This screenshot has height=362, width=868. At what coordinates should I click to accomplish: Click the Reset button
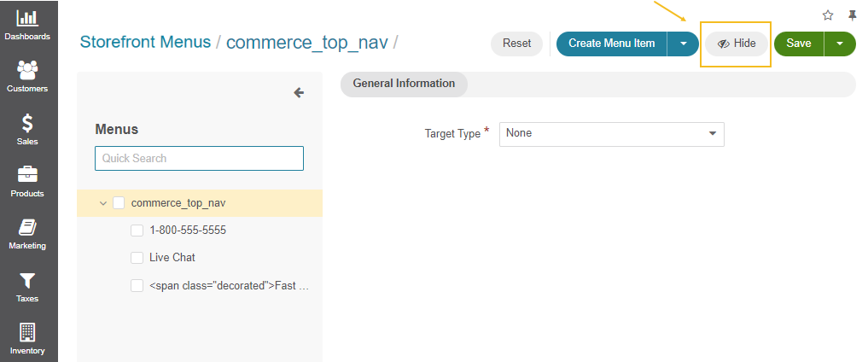coord(516,44)
